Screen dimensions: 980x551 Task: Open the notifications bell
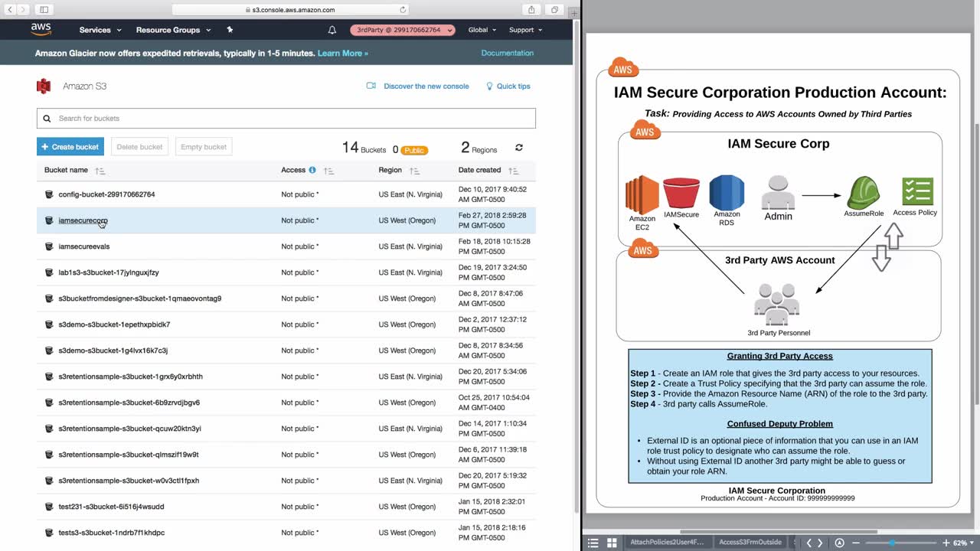(x=332, y=30)
